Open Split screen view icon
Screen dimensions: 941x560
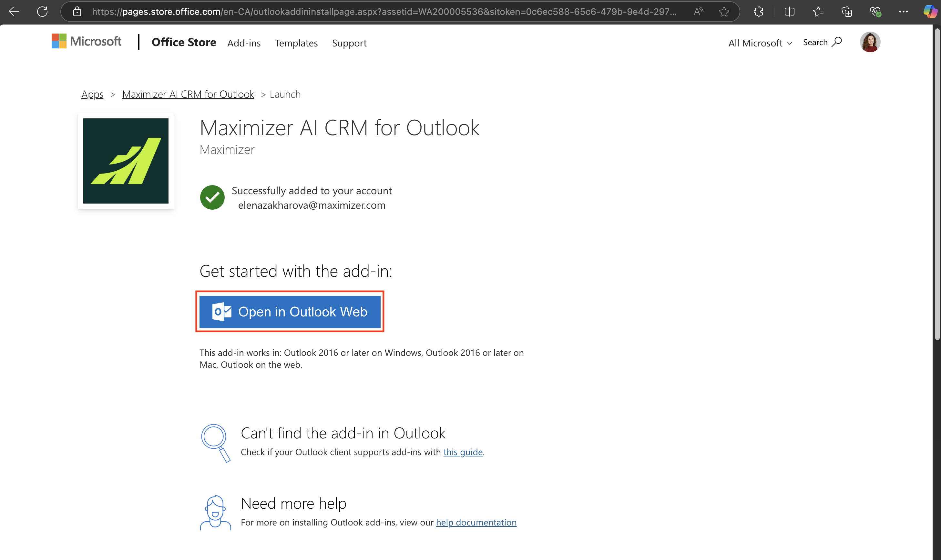[x=790, y=12]
